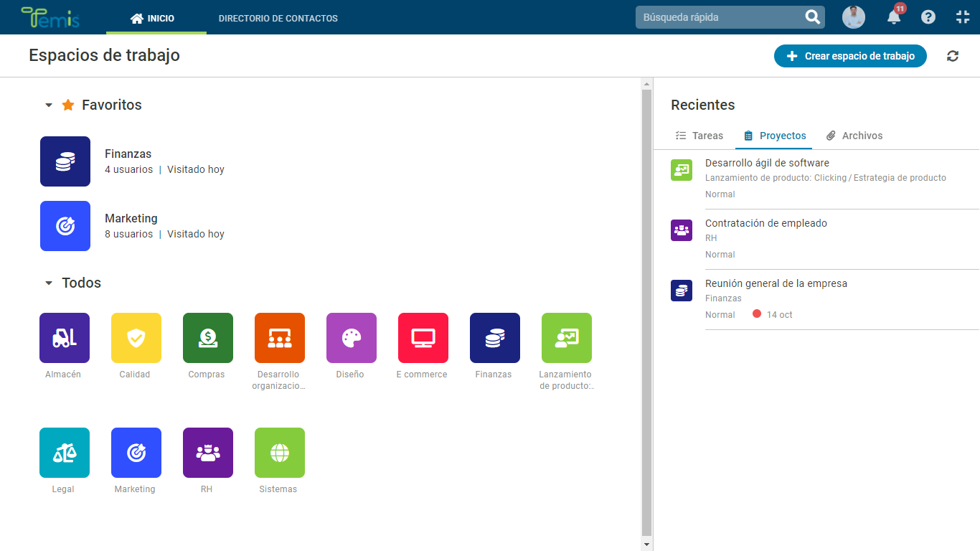Click the Favoritos heading text
980x551 pixels.
click(x=112, y=105)
